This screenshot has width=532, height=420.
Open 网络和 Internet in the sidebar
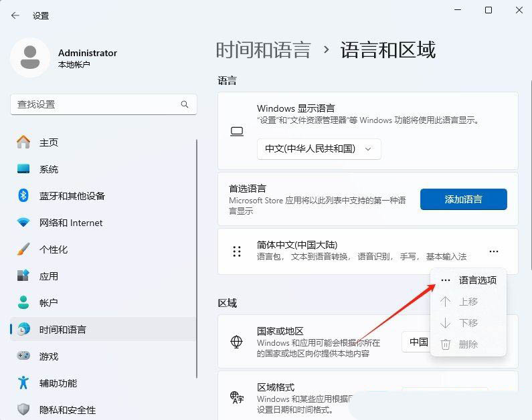click(102, 223)
